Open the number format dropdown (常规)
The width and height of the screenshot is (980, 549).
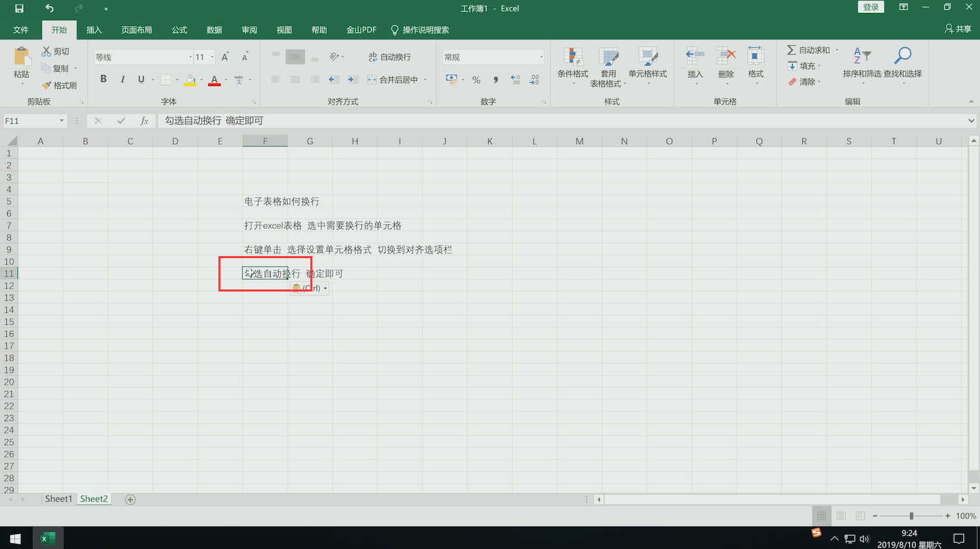coord(541,57)
